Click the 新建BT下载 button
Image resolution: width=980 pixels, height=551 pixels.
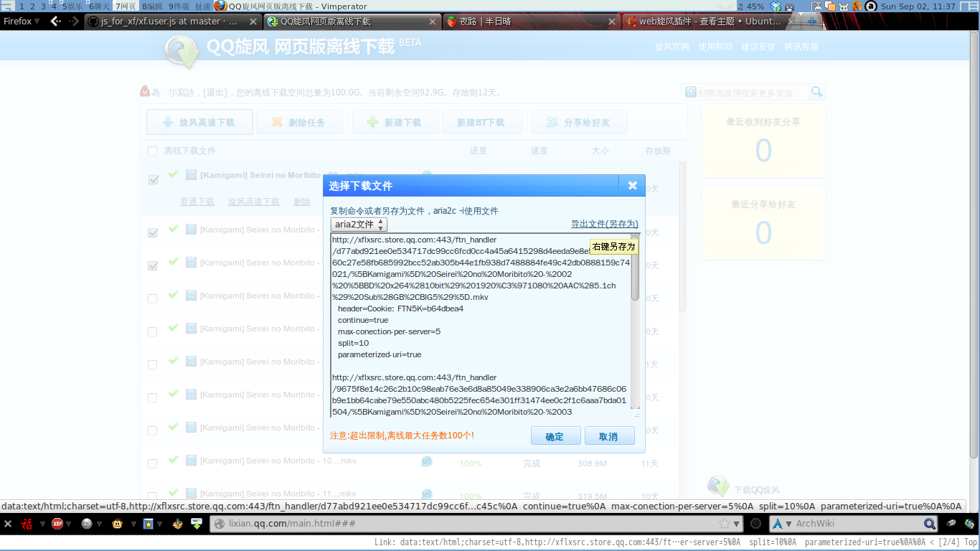tap(481, 123)
